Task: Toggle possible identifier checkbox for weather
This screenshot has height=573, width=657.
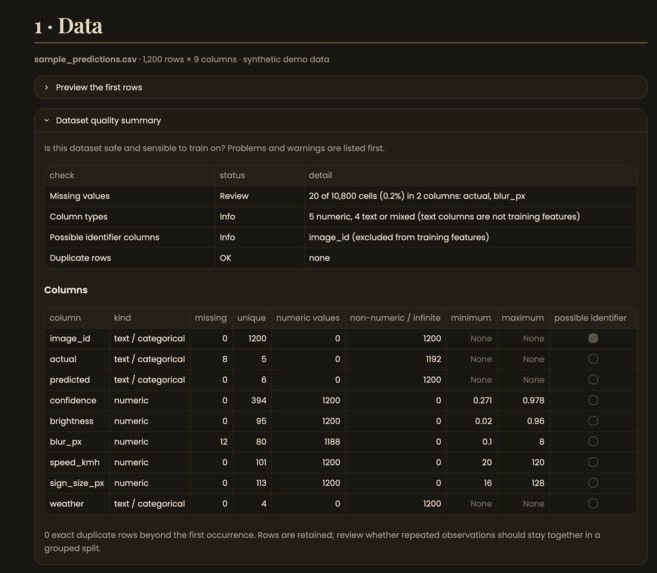Action: tap(592, 503)
